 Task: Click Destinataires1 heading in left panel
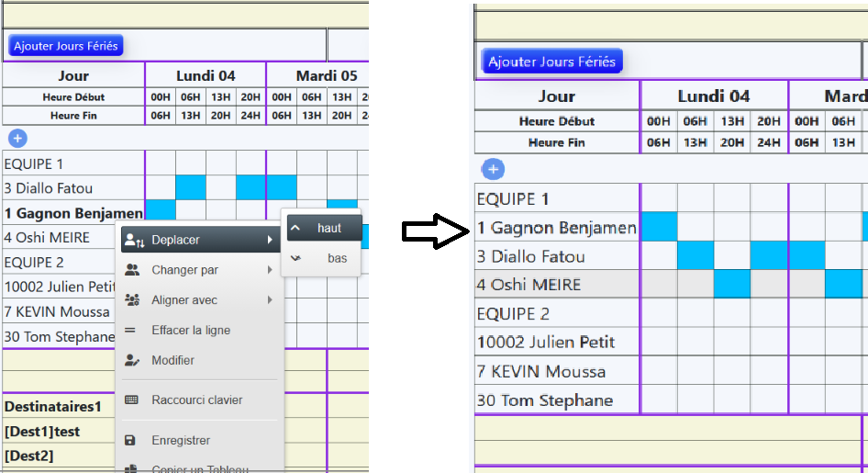53,407
